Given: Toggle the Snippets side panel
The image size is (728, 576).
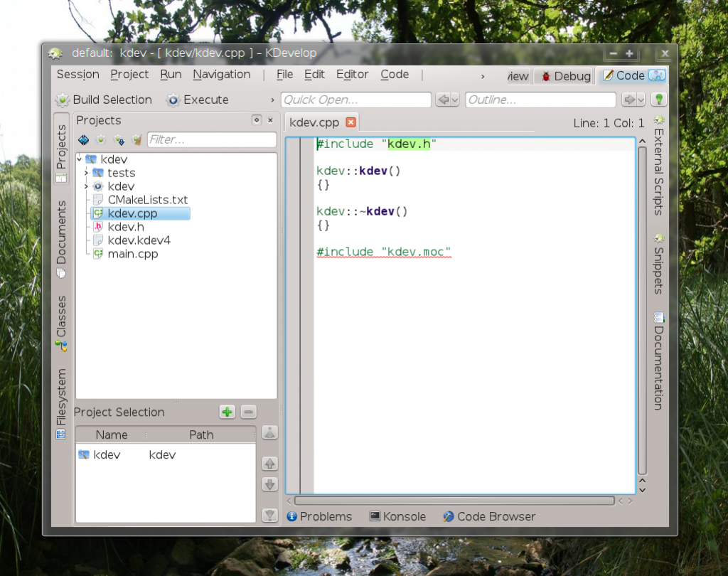Looking at the screenshot, I should tap(659, 264).
